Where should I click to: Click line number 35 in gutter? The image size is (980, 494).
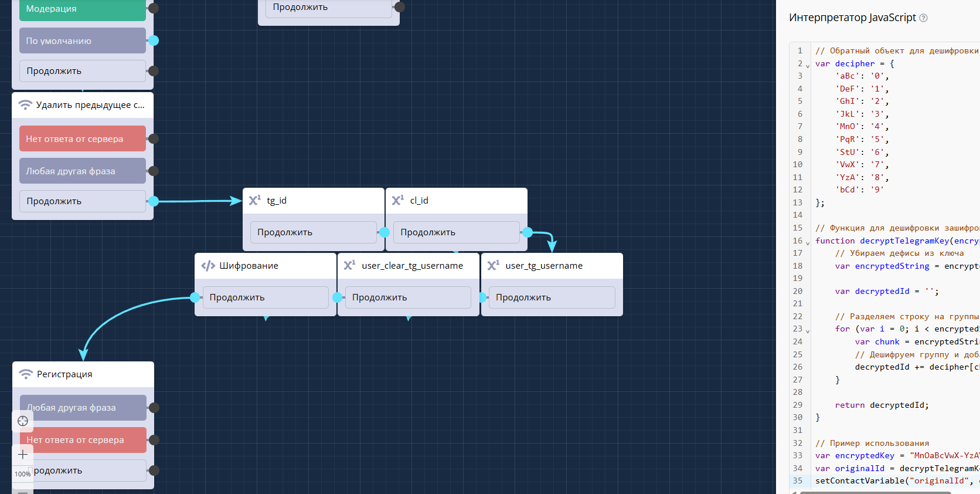[x=798, y=481]
